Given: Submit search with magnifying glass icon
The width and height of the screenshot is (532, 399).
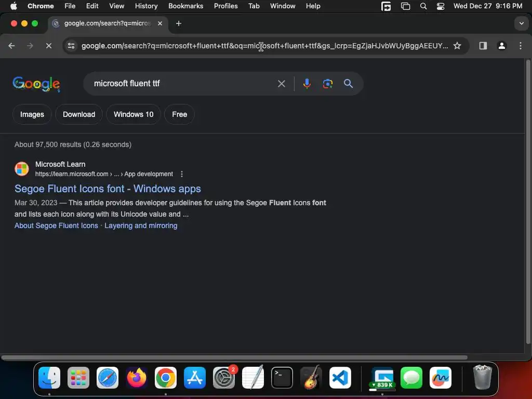Looking at the screenshot, I should point(348,84).
